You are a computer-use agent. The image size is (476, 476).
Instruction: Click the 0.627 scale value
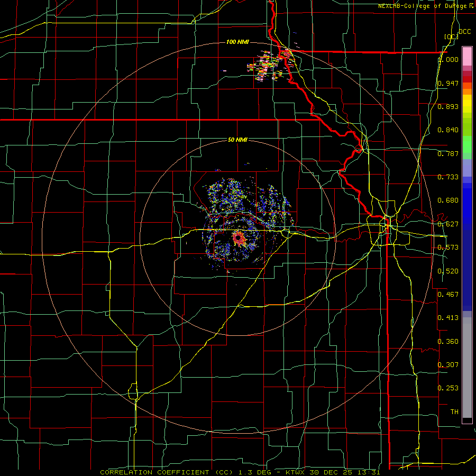coord(448,224)
